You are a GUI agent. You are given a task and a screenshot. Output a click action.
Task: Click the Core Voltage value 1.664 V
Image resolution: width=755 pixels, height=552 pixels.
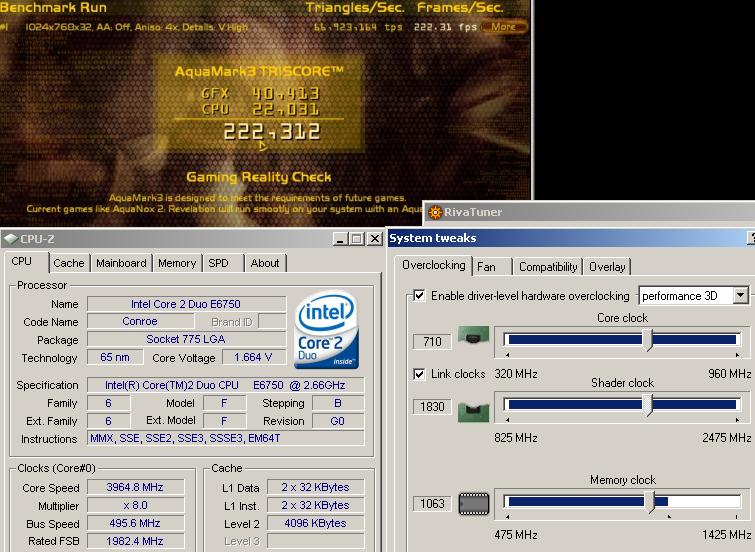pyautogui.click(x=253, y=357)
